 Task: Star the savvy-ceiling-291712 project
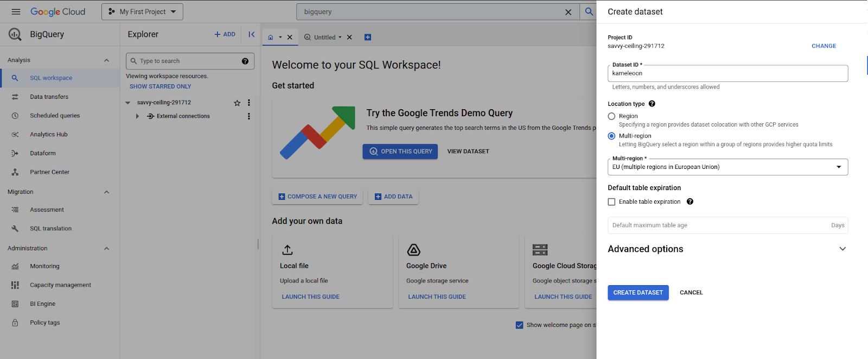click(x=237, y=103)
